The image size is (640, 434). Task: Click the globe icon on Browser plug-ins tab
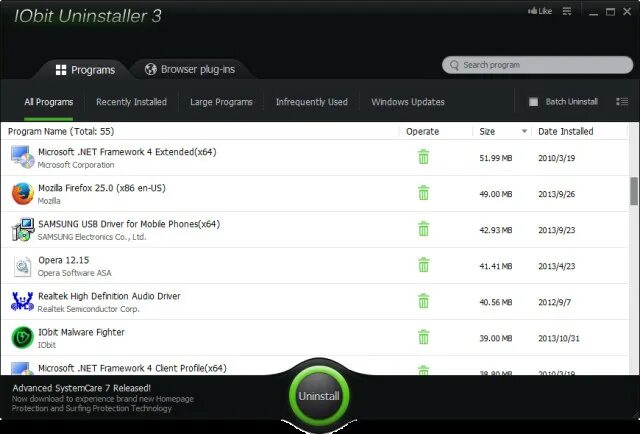click(151, 69)
